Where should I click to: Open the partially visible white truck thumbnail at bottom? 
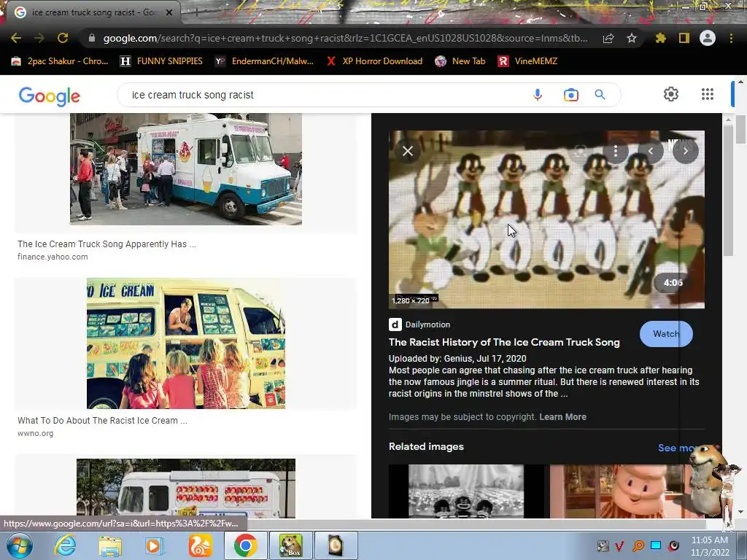(186, 489)
